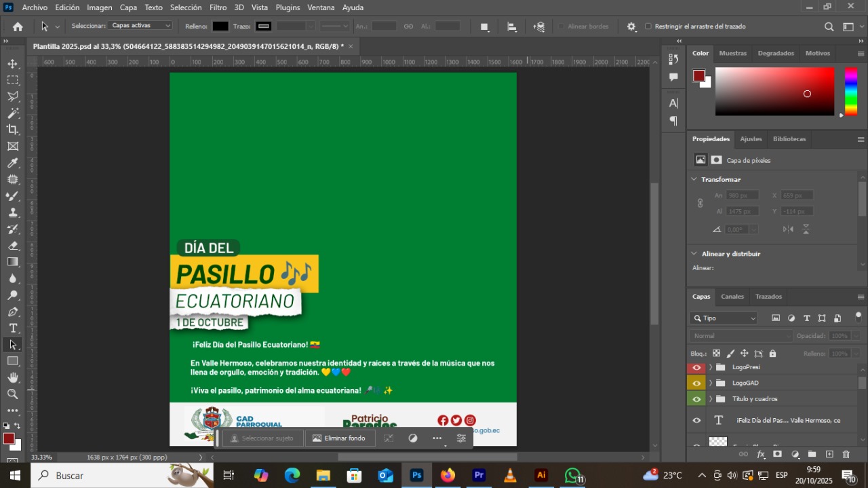Pick the Eraser tool

pyautogui.click(x=13, y=246)
